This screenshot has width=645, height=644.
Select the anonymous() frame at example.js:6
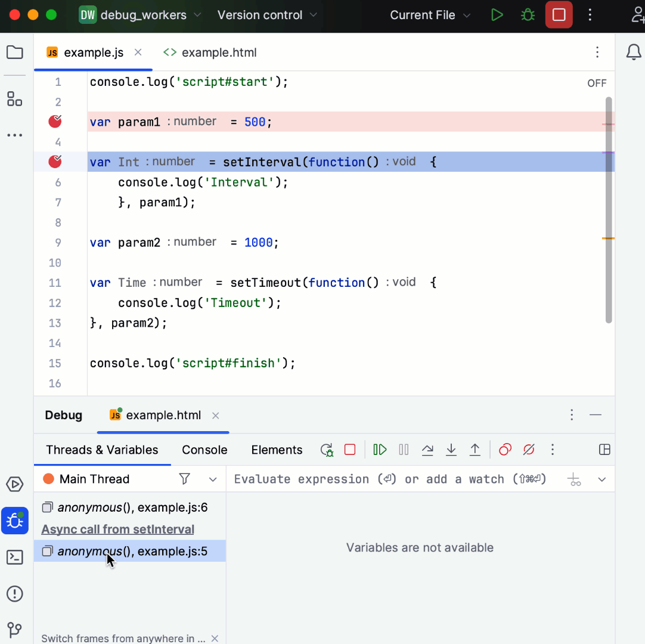[x=130, y=507]
